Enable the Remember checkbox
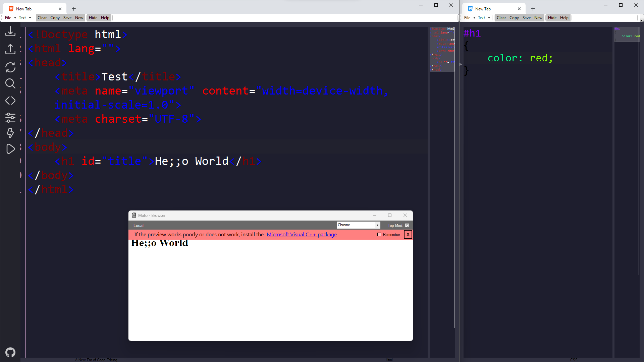Screen dimensions: 644x362 (x=379, y=235)
